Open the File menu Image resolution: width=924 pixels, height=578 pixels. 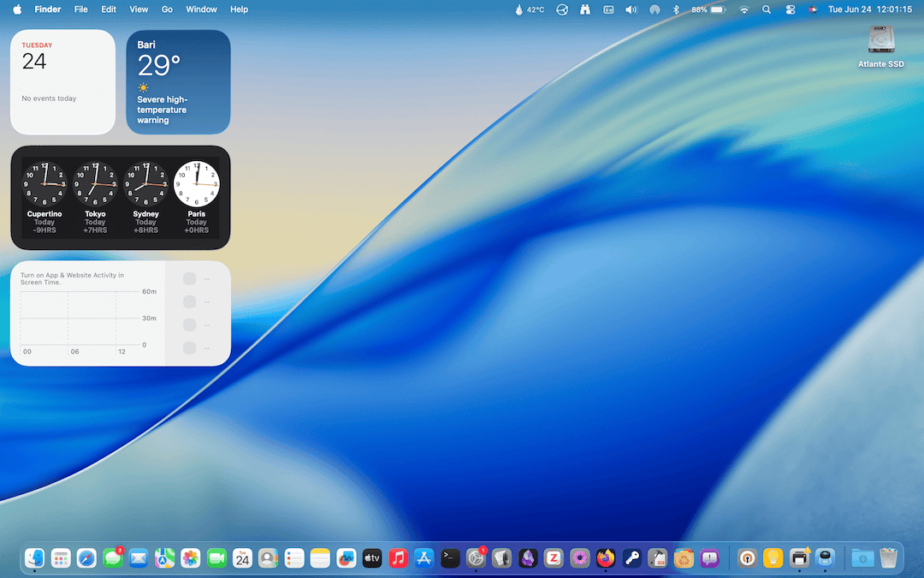[x=81, y=9]
